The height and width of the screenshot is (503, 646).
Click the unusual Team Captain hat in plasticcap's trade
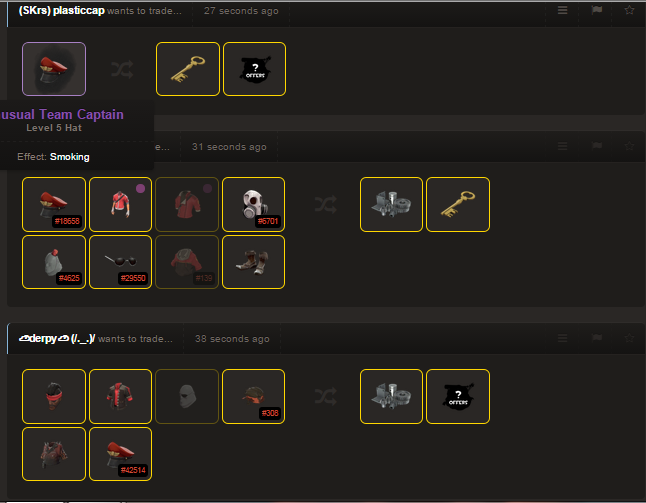coord(54,69)
